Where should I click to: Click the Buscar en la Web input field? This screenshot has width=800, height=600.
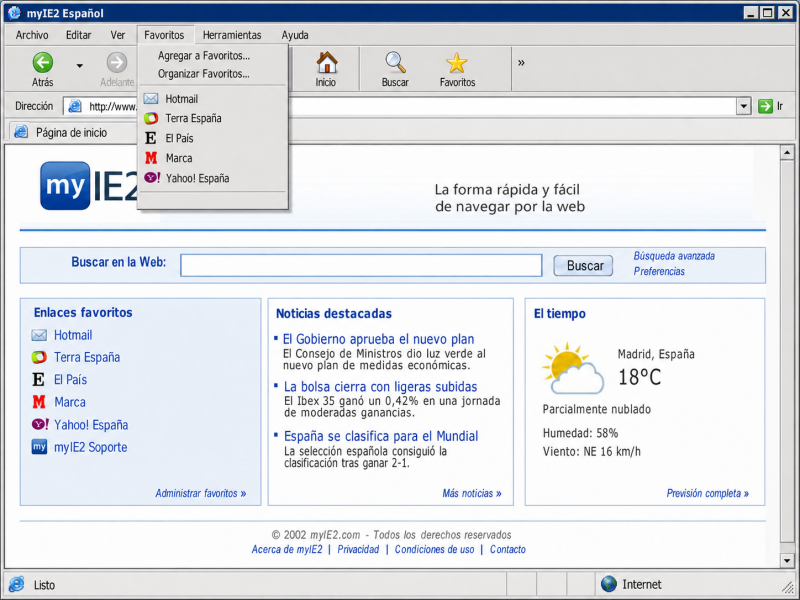(361, 265)
